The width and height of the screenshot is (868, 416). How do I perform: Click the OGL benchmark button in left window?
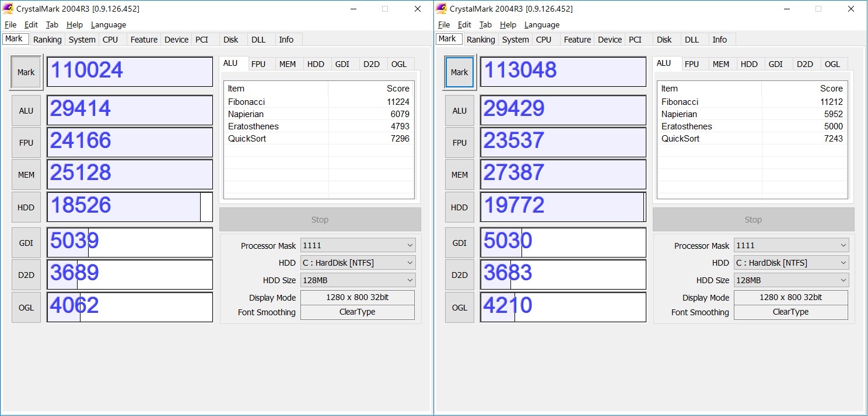[26, 308]
